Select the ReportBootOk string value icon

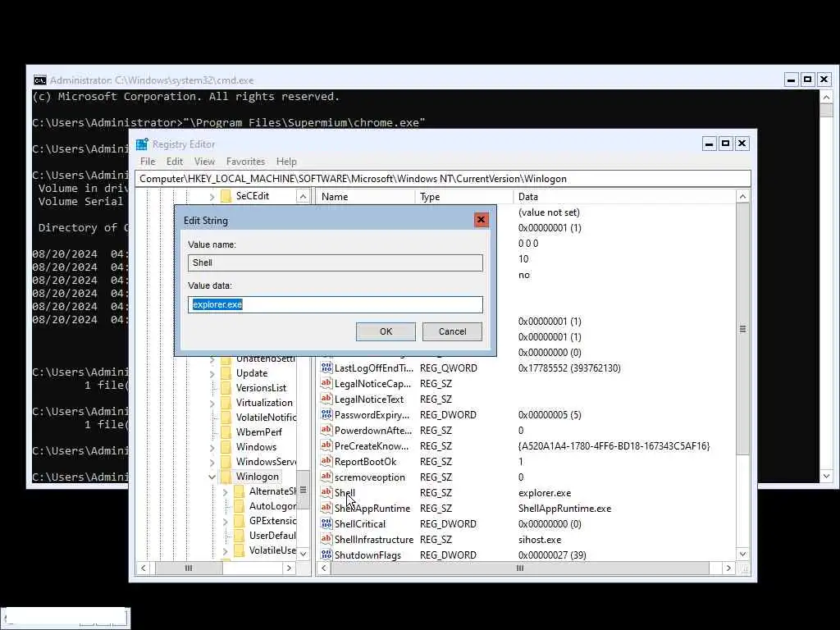(x=326, y=461)
